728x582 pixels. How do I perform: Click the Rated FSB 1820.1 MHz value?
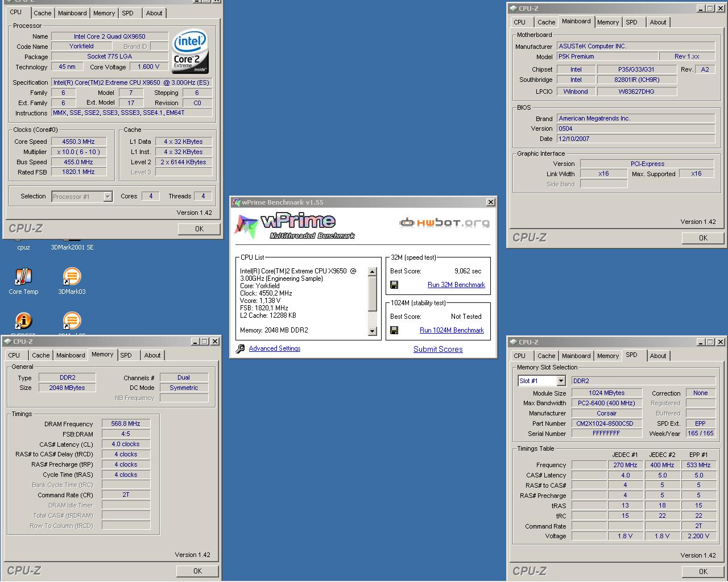79,172
